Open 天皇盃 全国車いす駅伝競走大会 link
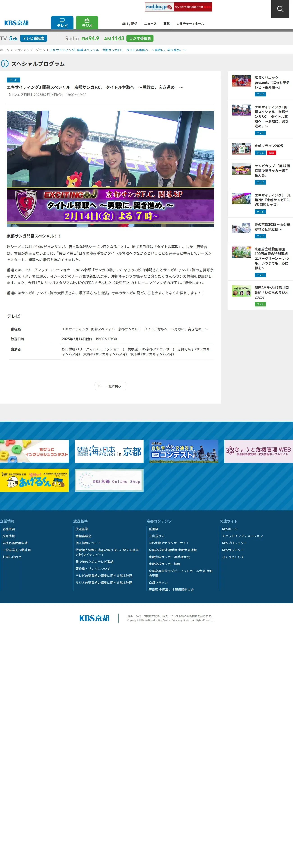 (x=171, y=590)
